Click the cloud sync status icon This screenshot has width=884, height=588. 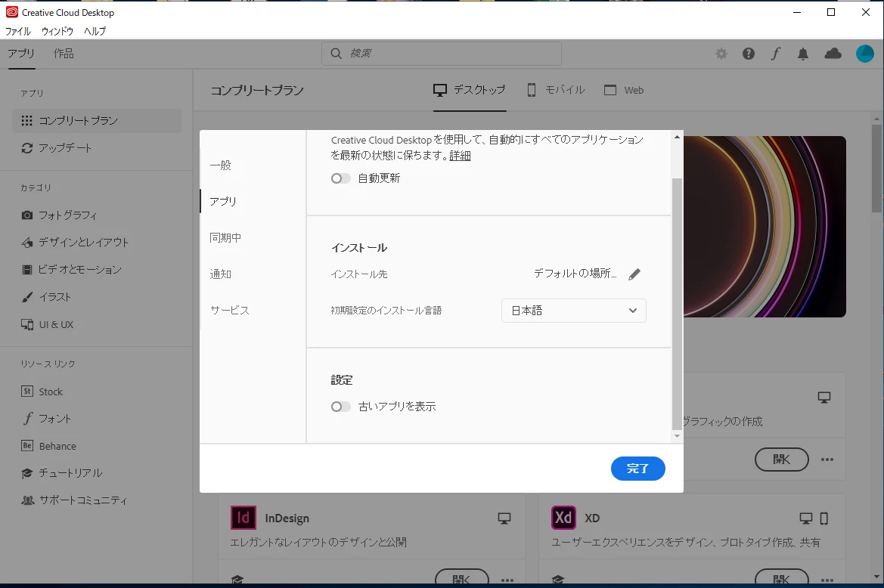833,54
